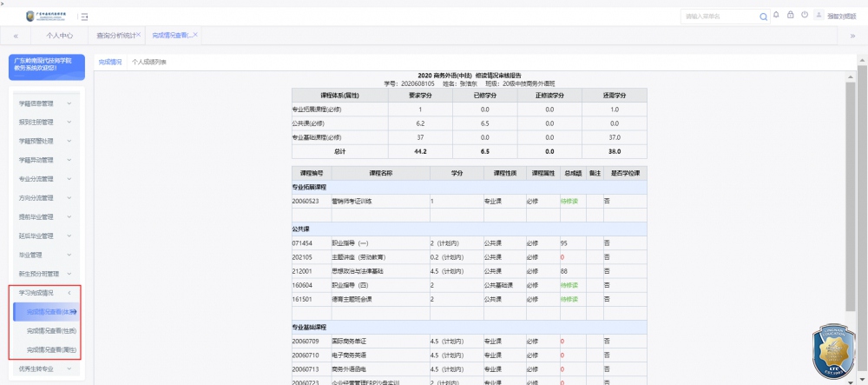Select the 完成情况查看 top tab

[x=172, y=36]
